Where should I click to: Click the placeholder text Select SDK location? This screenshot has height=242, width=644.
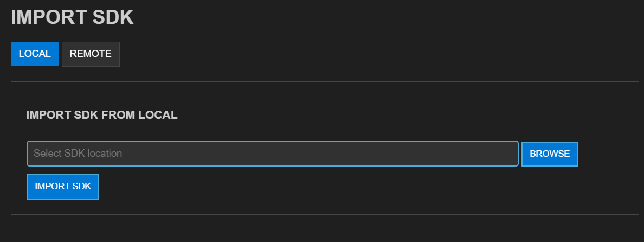[x=78, y=154]
